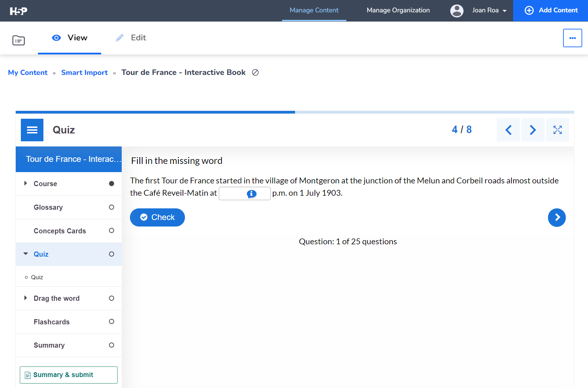This screenshot has width=588, height=388.
Task: Open Concepts Cards chapter
Action: coord(69,231)
